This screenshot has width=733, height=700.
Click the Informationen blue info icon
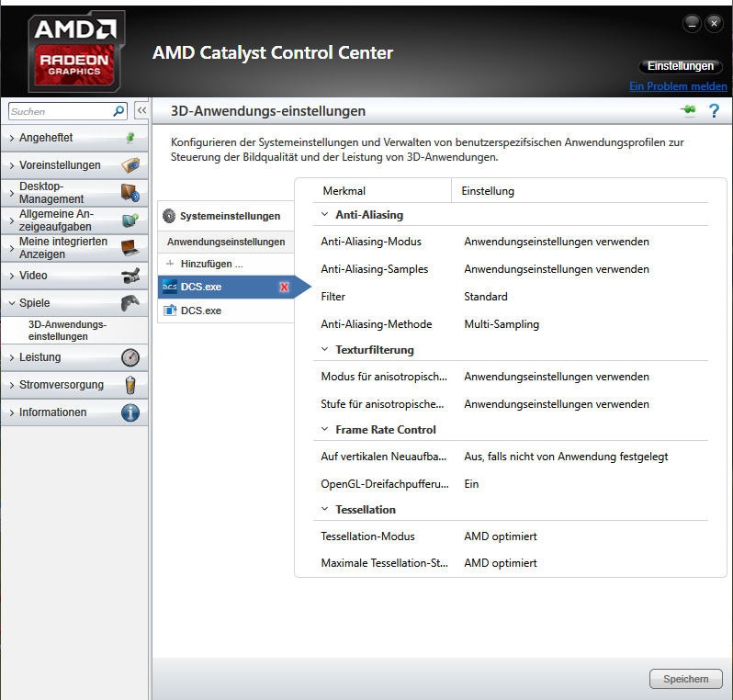click(x=130, y=412)
